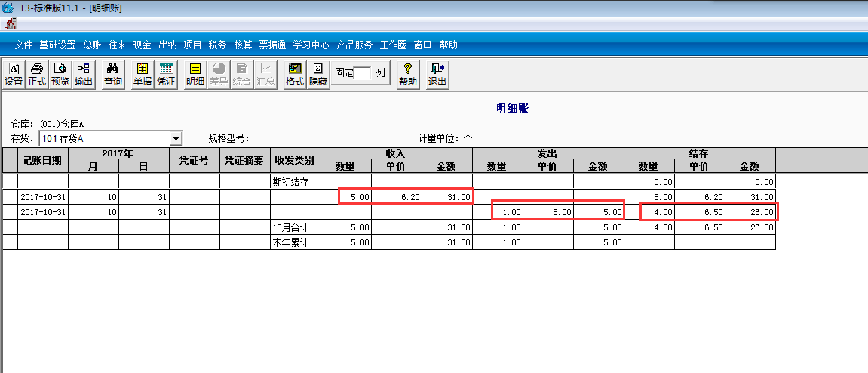Image resolution: width=868 pixels, height=373 pixels.
Task: Open the 查询 binoculars query icon
Action: [113, 75]
